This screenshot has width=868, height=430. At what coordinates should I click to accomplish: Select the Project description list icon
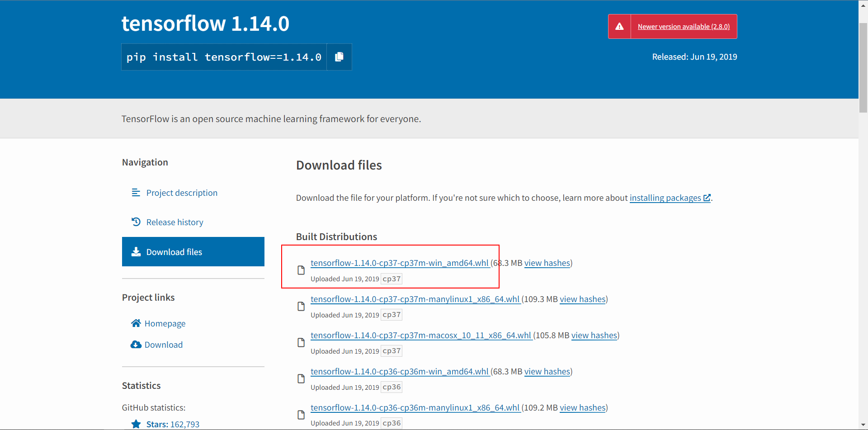pyautogui.click(x=136, y=192)
